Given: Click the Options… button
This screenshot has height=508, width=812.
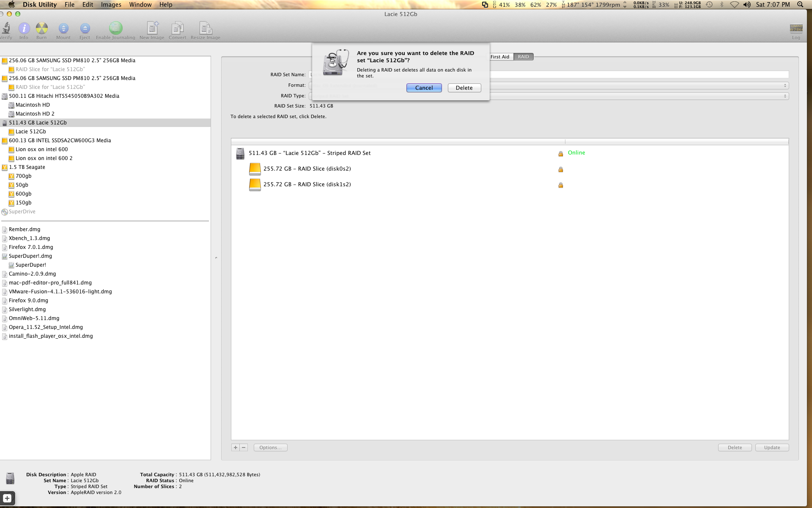Looking at the screenshot, I should tap(271, 447).
